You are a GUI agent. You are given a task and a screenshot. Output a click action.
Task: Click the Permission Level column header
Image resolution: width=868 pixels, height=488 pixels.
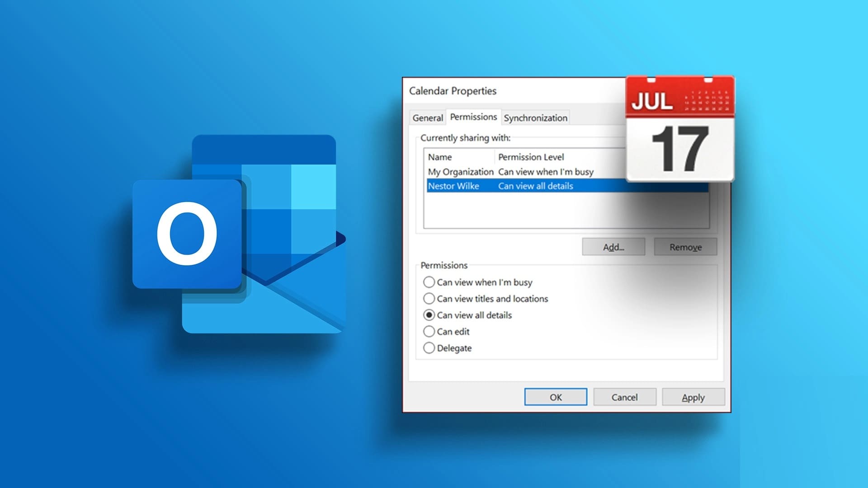531,157
